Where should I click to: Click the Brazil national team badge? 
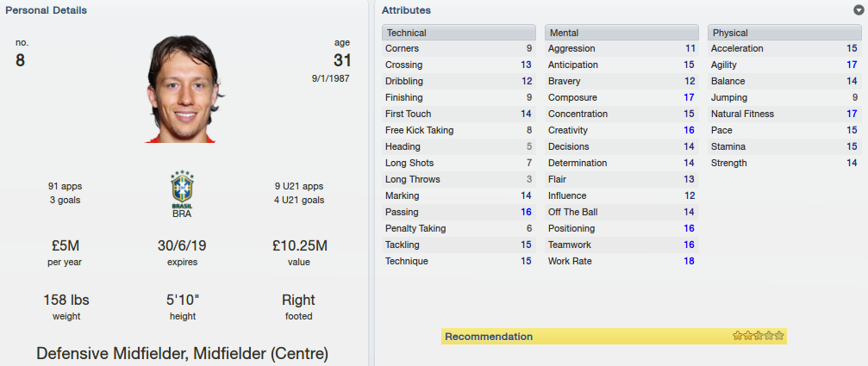pyautogui.click(x=182, y=189)
